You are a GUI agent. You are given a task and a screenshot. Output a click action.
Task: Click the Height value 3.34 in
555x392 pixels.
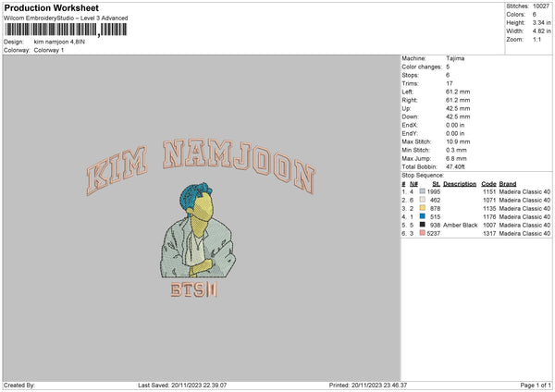[x=541, y=22]
